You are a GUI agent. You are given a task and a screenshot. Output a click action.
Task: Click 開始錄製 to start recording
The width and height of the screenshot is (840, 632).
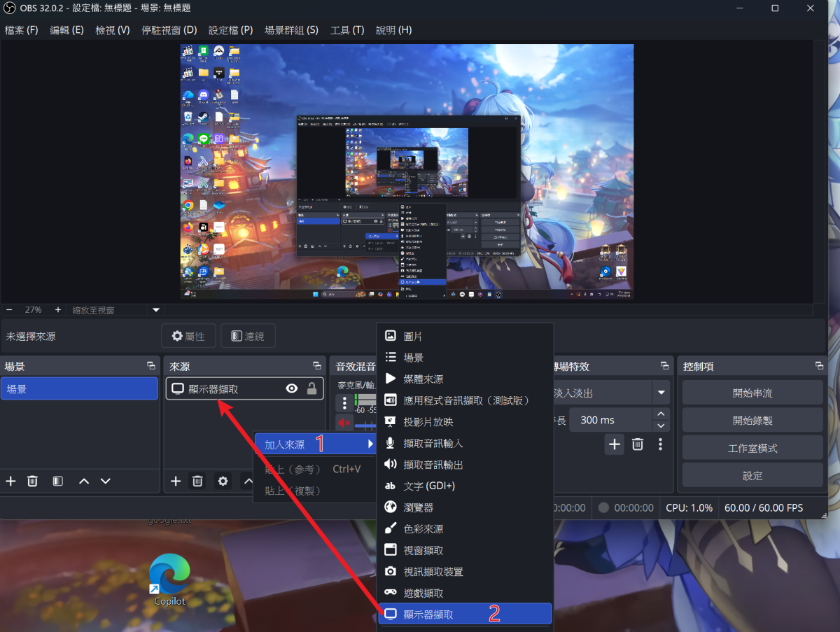click(752, 421)
